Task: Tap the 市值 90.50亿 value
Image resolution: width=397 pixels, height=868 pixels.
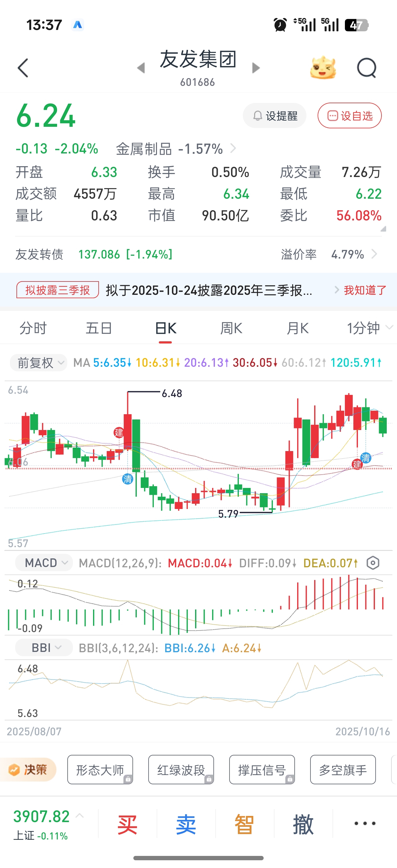Action: pyautogui.click(x=225, y=215)
